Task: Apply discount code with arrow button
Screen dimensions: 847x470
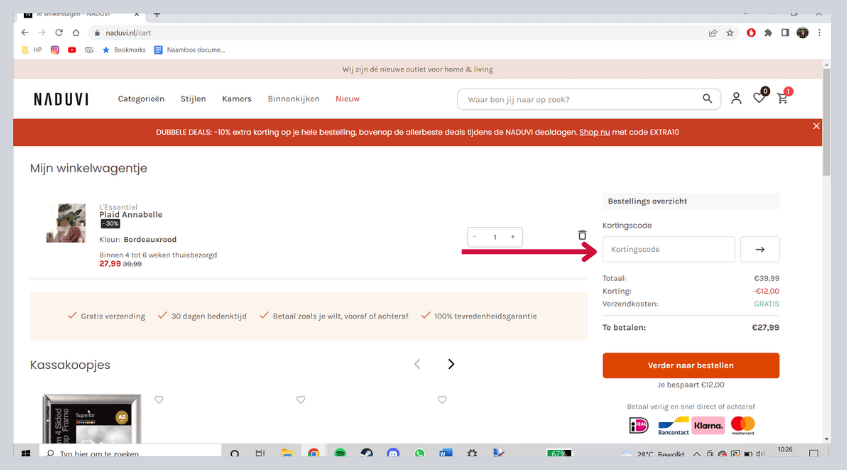Action: (759, 249)
